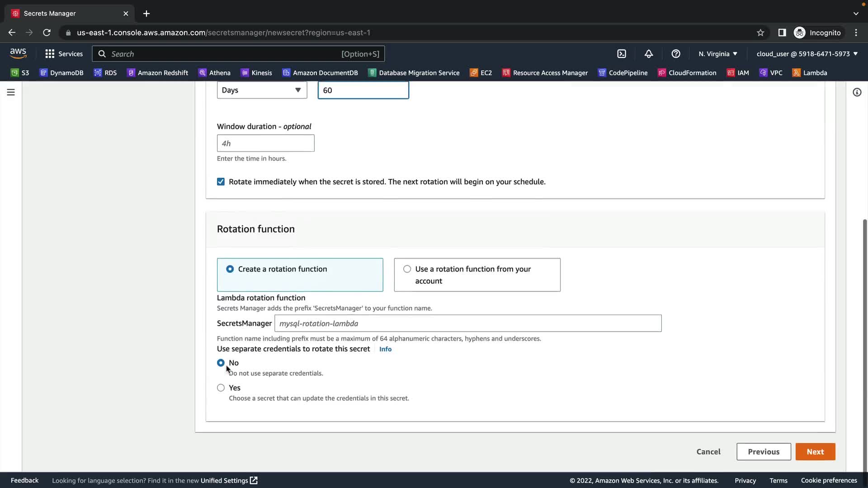
Task: Bookmark page with the star icon
Action: click(760, 33)
